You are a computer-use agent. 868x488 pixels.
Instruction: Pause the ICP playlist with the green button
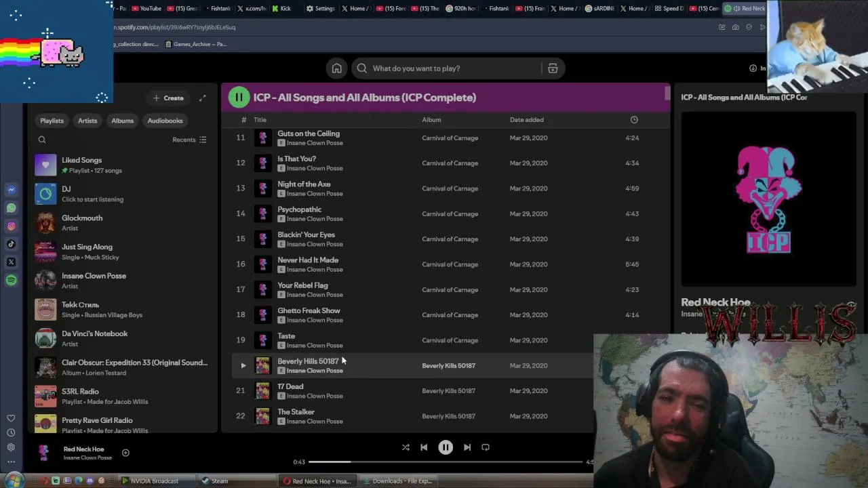pos(239,98)
